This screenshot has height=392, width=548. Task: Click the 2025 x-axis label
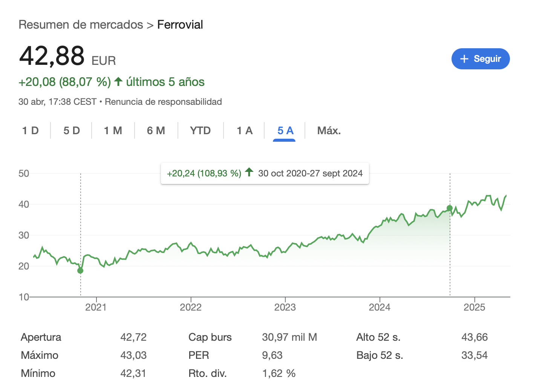click(475, 307)
